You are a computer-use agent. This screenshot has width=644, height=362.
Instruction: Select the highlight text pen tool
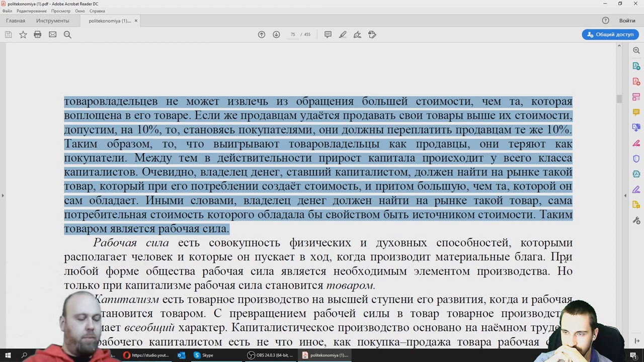tap(343, 35)
